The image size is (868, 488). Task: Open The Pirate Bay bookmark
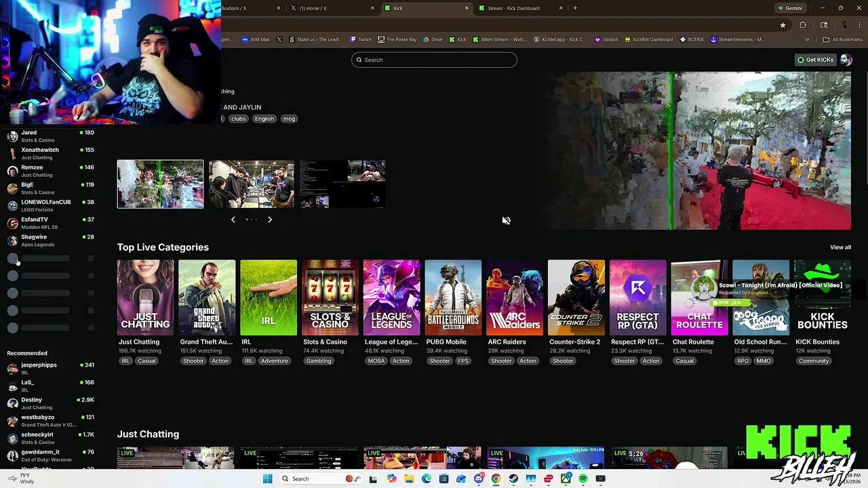[397, 39]
